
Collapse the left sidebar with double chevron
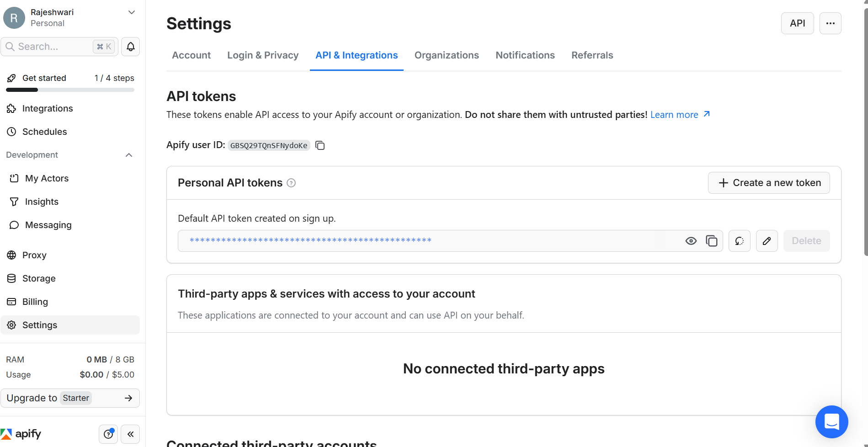click(x=130, y=434)
